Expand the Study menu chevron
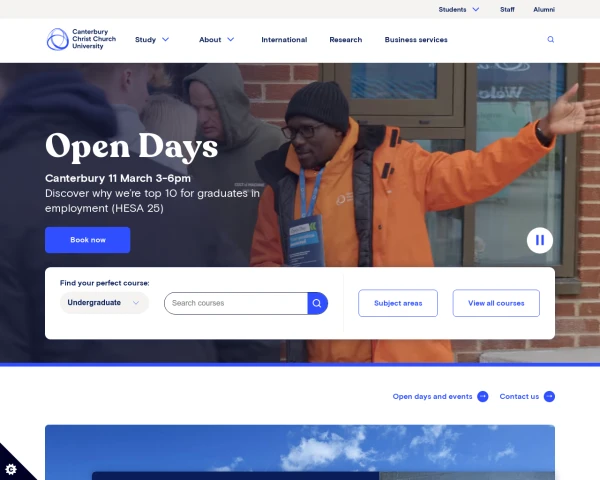The height and width of the screenshot is (480, 600). (165, 39)
